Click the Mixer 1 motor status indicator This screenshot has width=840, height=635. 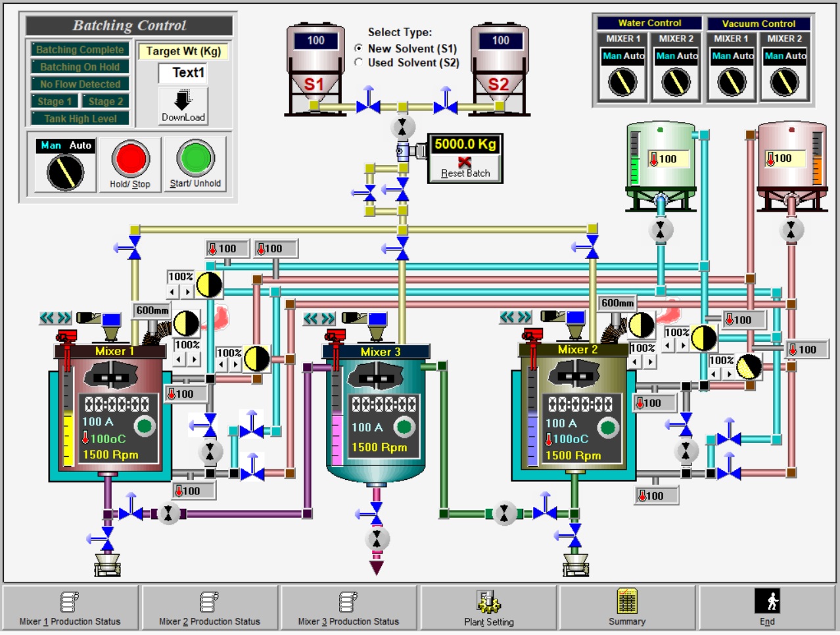145,426
